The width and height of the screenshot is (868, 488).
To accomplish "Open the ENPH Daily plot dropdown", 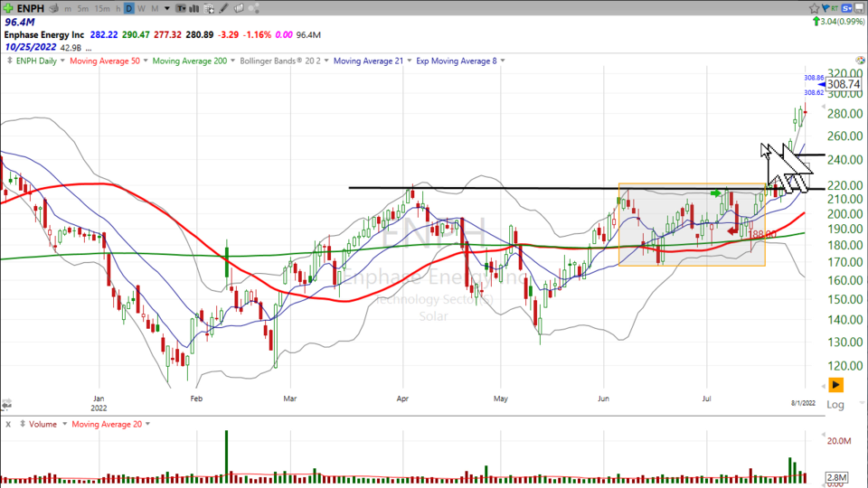I will (x=62, y=61).
